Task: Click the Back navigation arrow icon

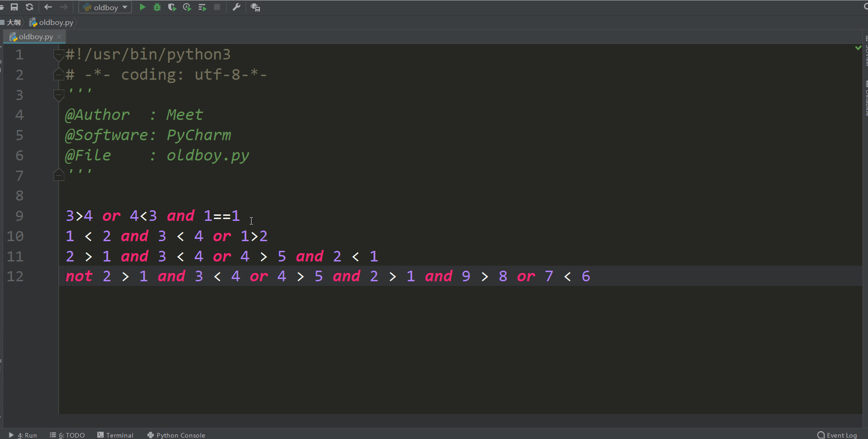Action: point(48,7)
